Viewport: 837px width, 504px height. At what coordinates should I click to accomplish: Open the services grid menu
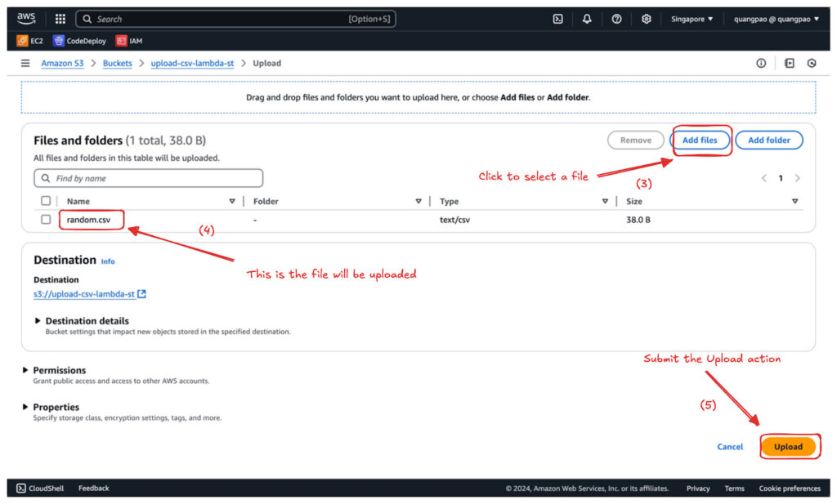pos(60,19)
